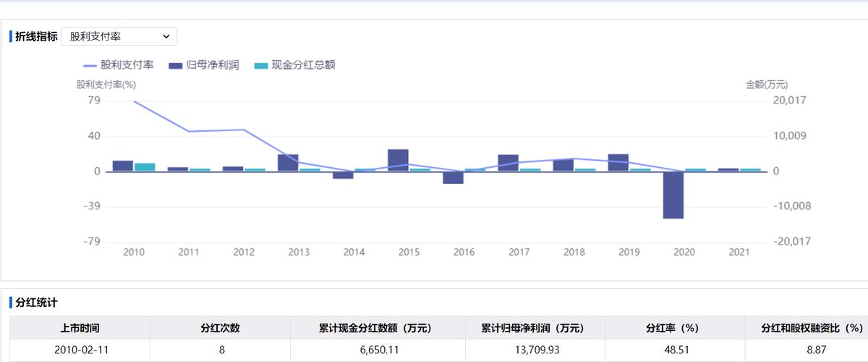868x362 pixels.
Task: Select the 2019 x-axis label
Action: [629, 252]
